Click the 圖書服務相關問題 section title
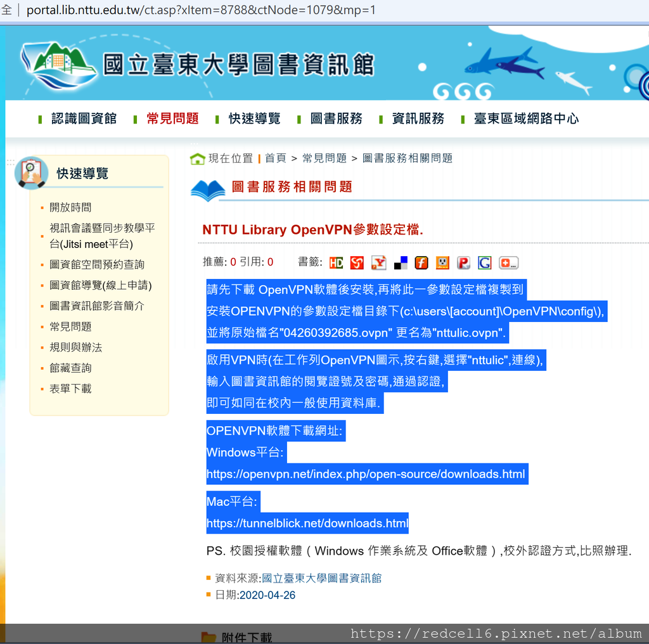This screenshot has width=649, height=644. 292,186
